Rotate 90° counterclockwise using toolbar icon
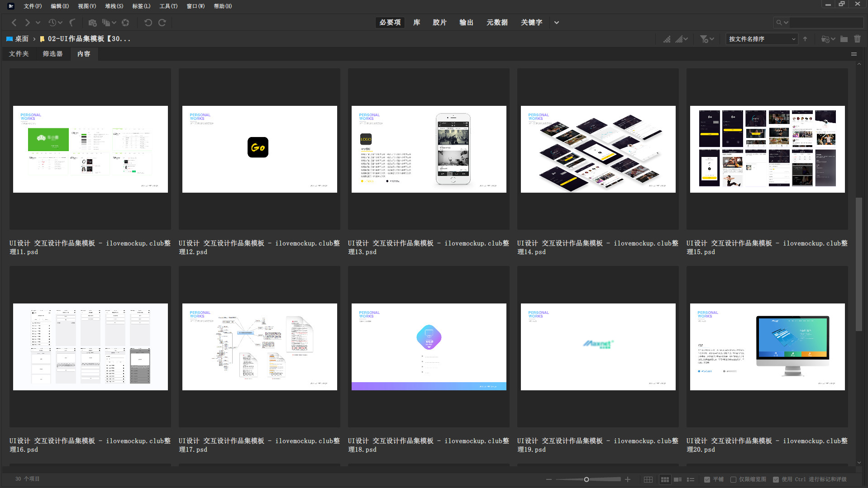Image resolution: width=868 pixels, height=488 pixels. [148, 23]
